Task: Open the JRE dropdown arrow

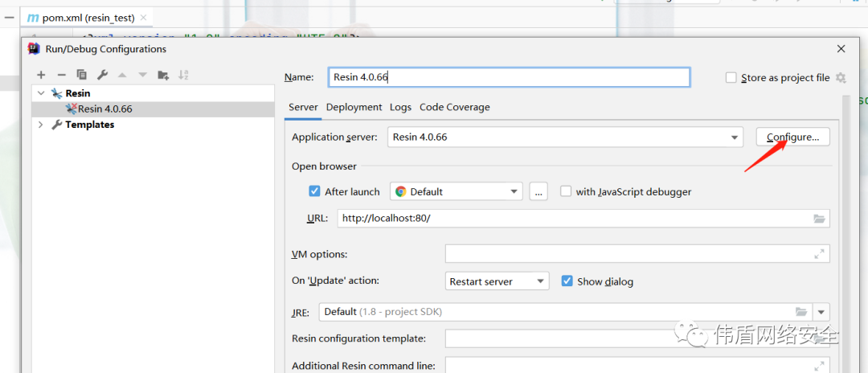Action: click(x=821, y=312)
